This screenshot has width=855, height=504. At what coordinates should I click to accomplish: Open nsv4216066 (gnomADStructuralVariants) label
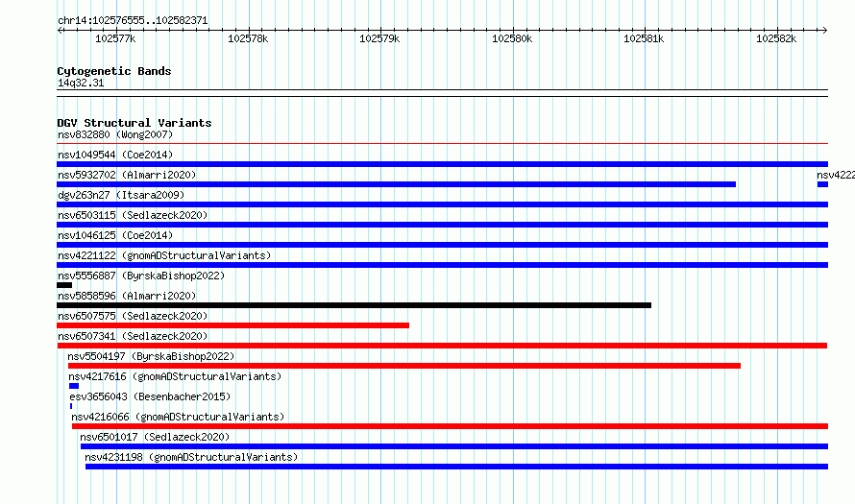(x=178, y=417)
